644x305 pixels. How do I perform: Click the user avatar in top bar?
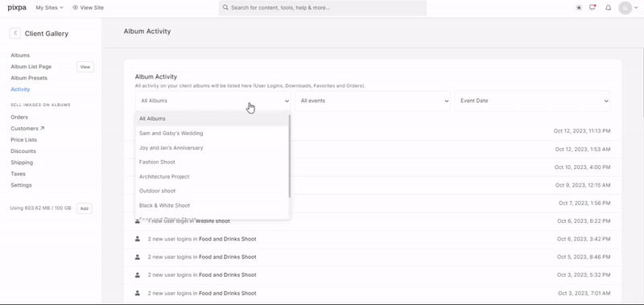tap(625, 8)
